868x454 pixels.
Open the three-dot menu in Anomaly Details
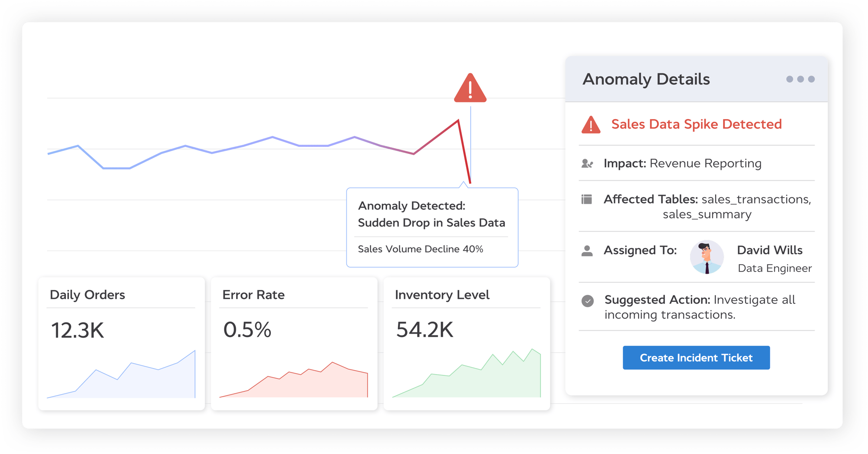[800, 79]
